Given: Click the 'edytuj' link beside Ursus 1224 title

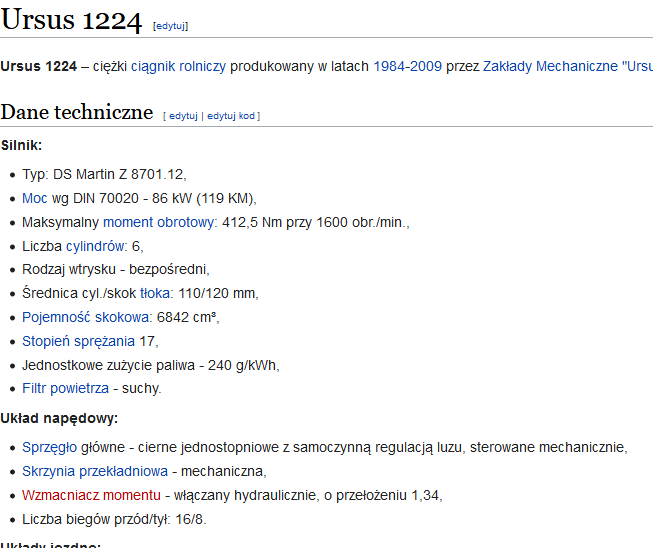Looking at the screenshot, I should pyautogui.click(x=170, y=26).
